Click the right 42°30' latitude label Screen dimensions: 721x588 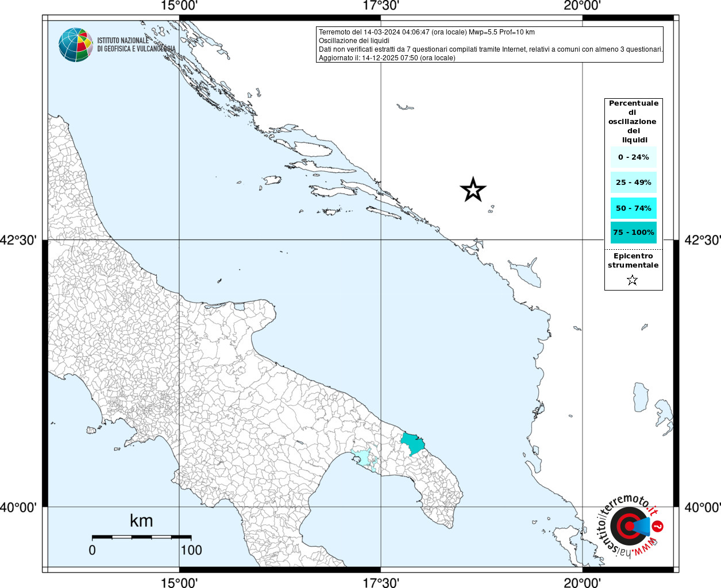pyautogui.click(x=702, y=240)
